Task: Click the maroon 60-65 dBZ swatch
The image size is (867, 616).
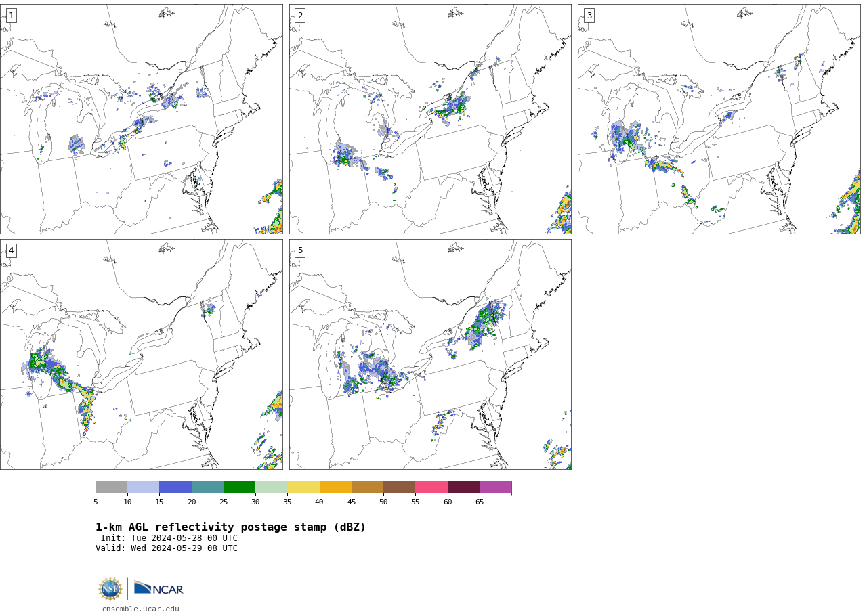Action: [463, 487]
